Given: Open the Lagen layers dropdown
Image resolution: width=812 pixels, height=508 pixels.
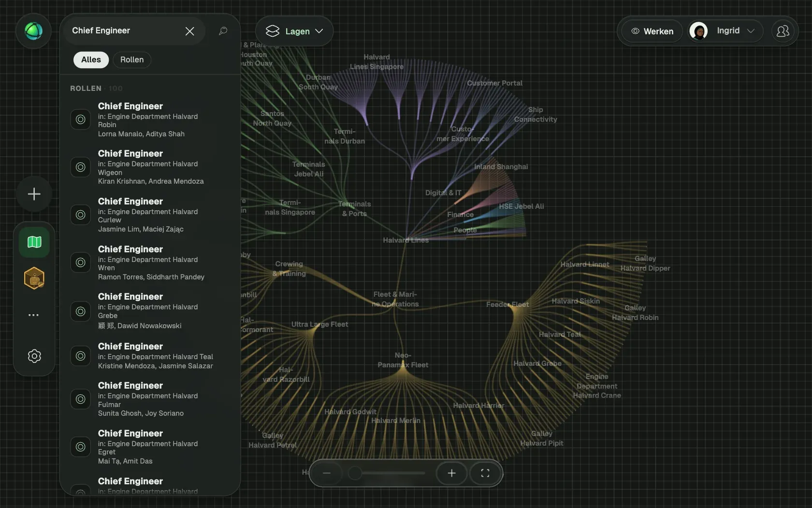Looking at the screenshot, I should tap(294, 31).
